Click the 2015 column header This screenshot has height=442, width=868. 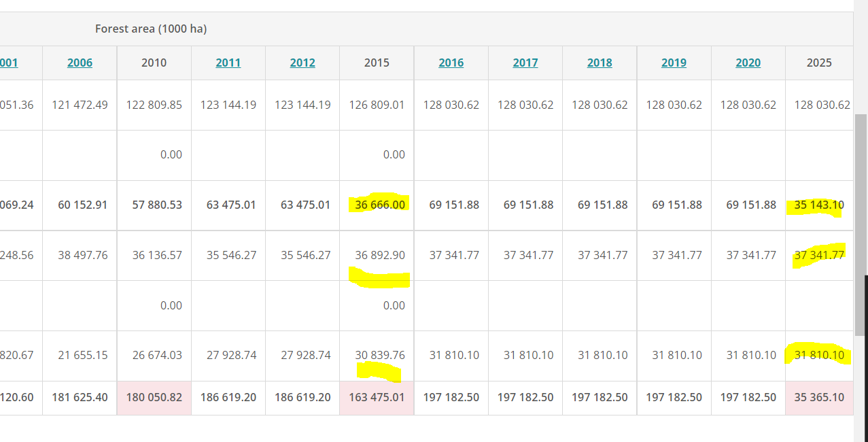[x=377, y=63]
